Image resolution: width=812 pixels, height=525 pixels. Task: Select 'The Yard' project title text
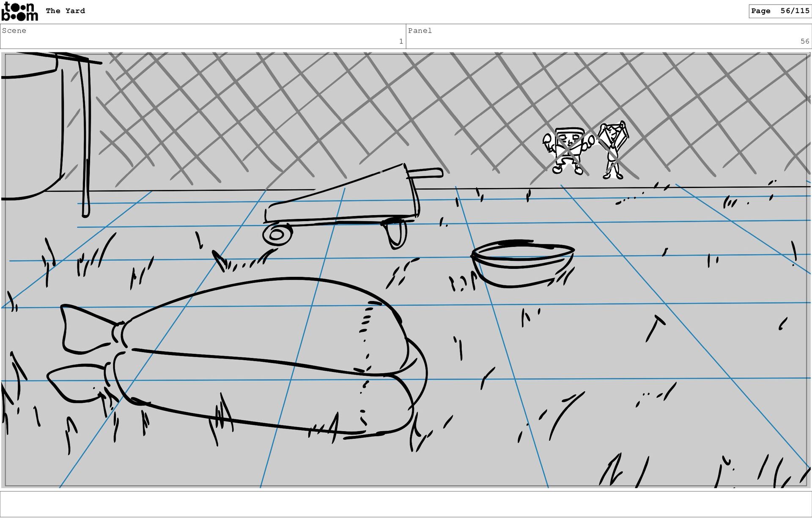click(65, 11)
